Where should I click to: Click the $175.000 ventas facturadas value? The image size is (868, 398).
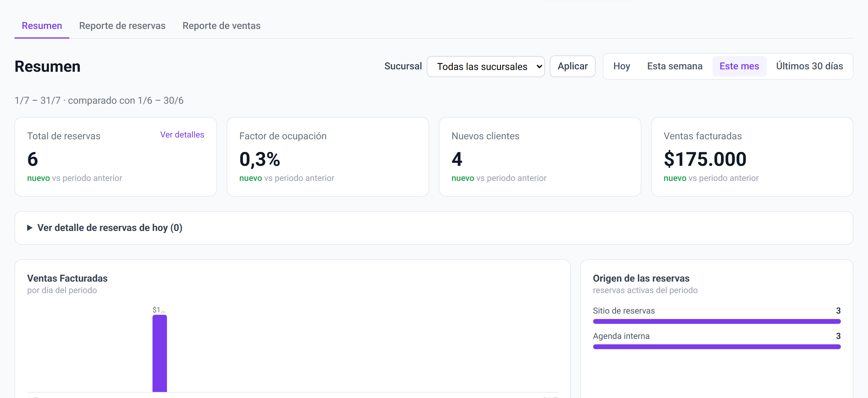(705, 159)
